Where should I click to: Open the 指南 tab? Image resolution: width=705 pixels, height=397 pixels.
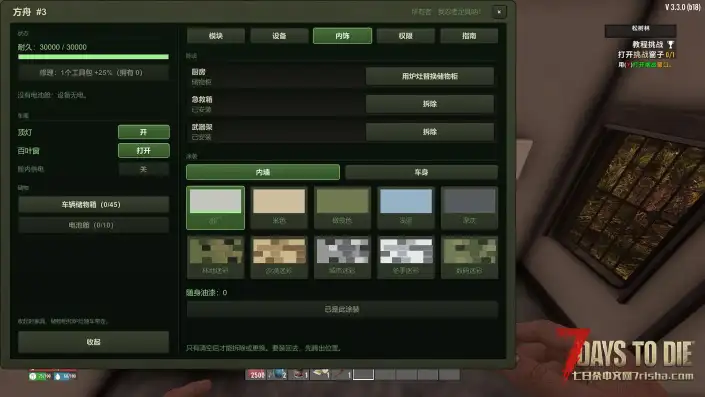469,36
